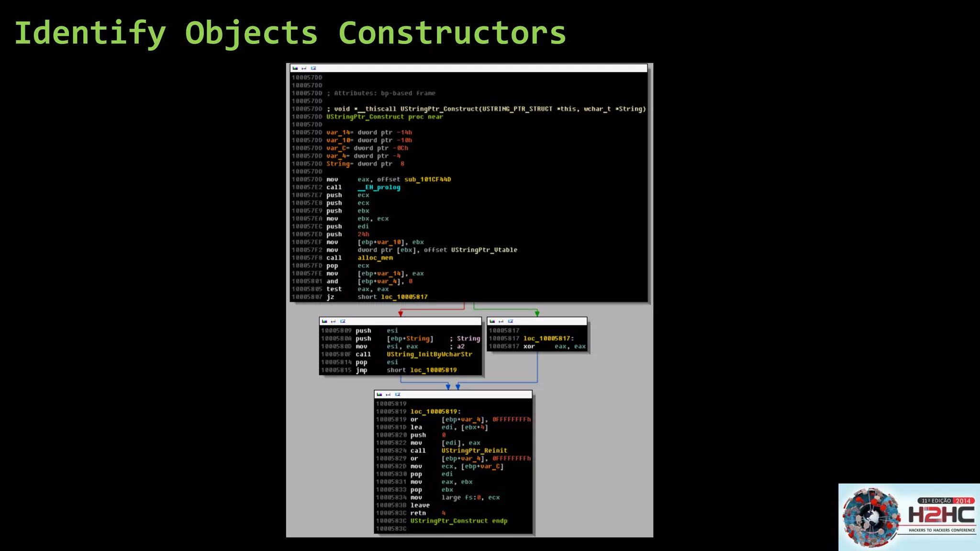Click the H2HC conference logo
The image size is (980, 551).
pyautogui.click(x=909, y=517)
